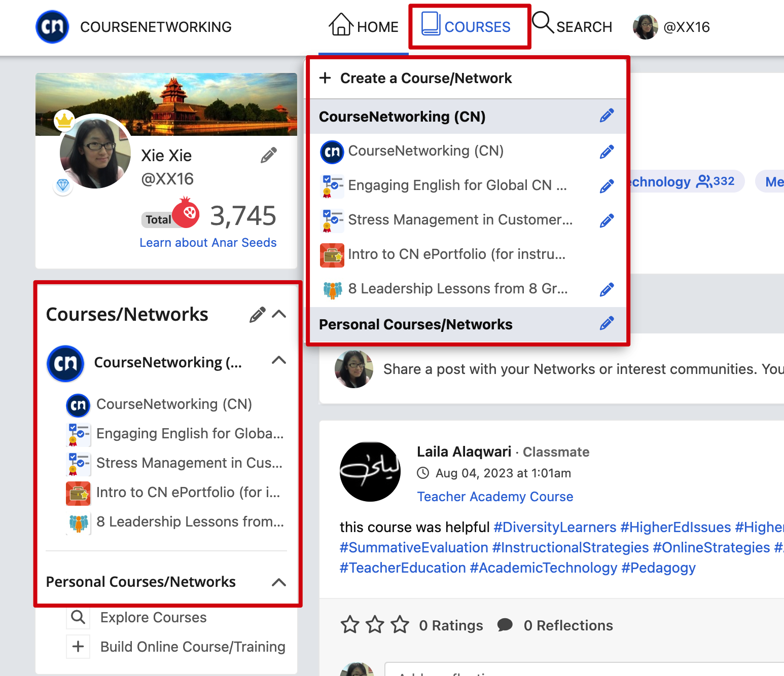Image resolution: width=784 pixels, height=676 pixels.
Task: Click the crown badge on profile picture
Action: tap(64, 120)
